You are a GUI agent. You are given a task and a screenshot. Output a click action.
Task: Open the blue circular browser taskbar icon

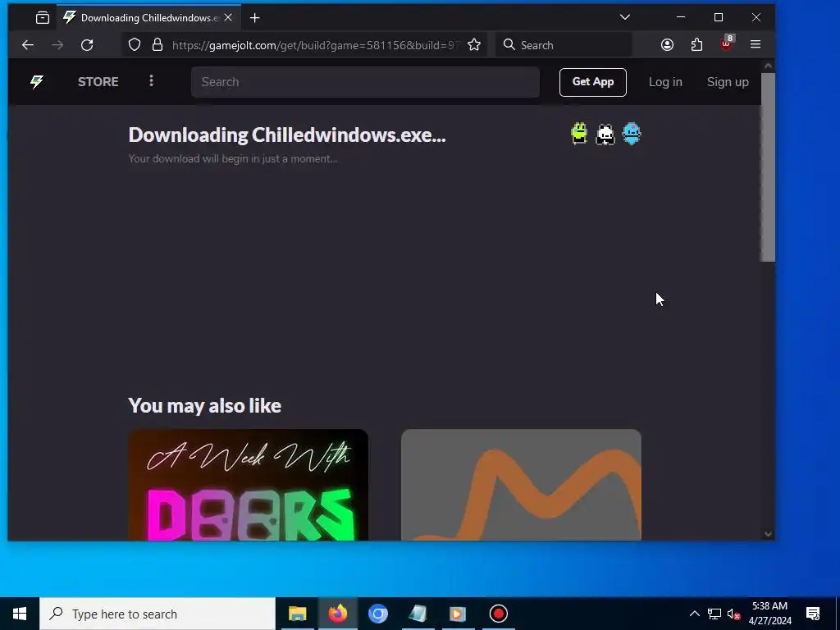[x=377, y=614]
